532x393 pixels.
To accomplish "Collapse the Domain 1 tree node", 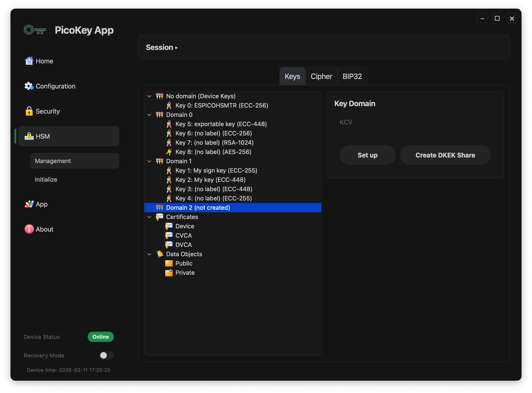I will coord(149,161).
